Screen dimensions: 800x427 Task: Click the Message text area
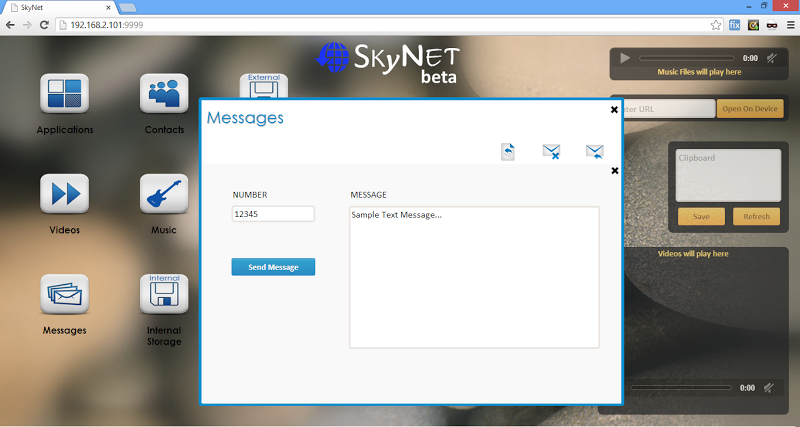click(x=474, y=277)
